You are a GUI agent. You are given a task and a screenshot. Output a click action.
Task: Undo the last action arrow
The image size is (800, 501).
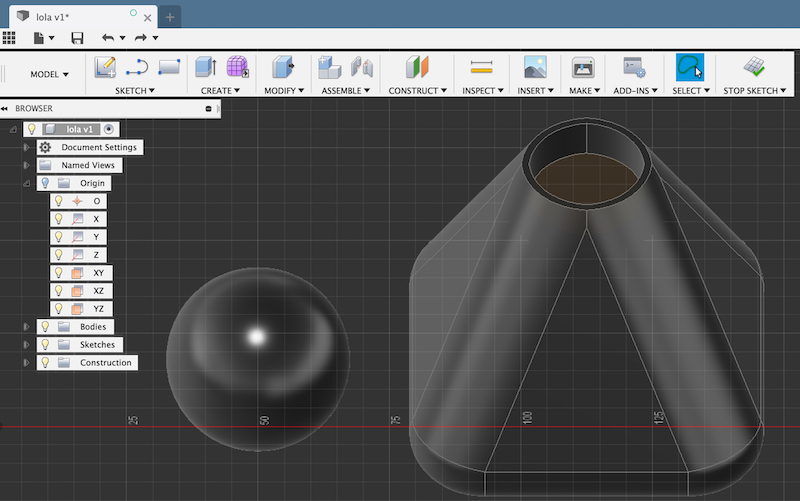pos(108,38)
